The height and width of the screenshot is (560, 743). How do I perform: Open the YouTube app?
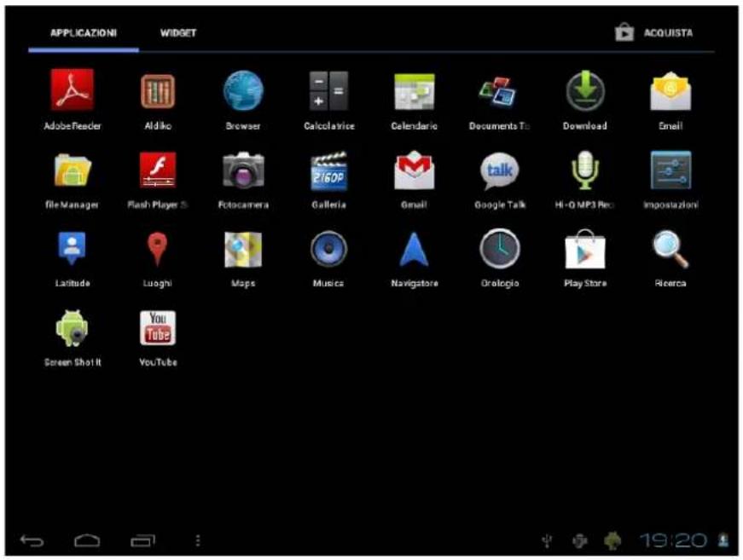tap(158, 327)
